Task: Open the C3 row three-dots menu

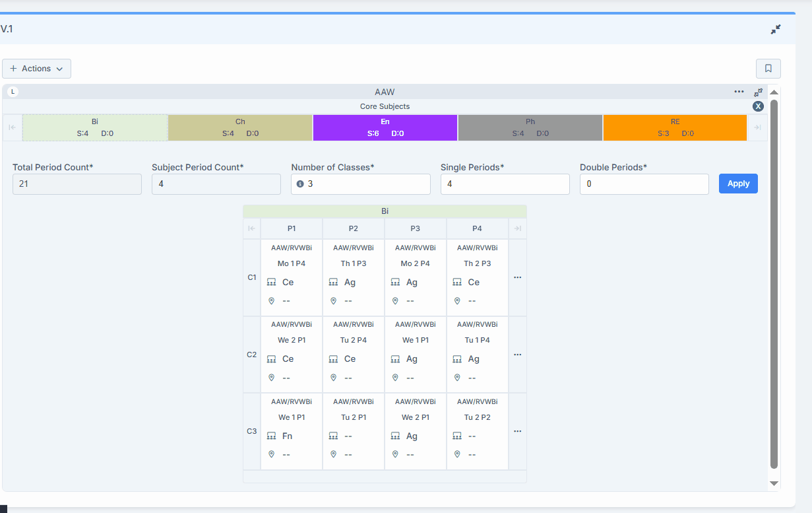Action: [517, 431]
